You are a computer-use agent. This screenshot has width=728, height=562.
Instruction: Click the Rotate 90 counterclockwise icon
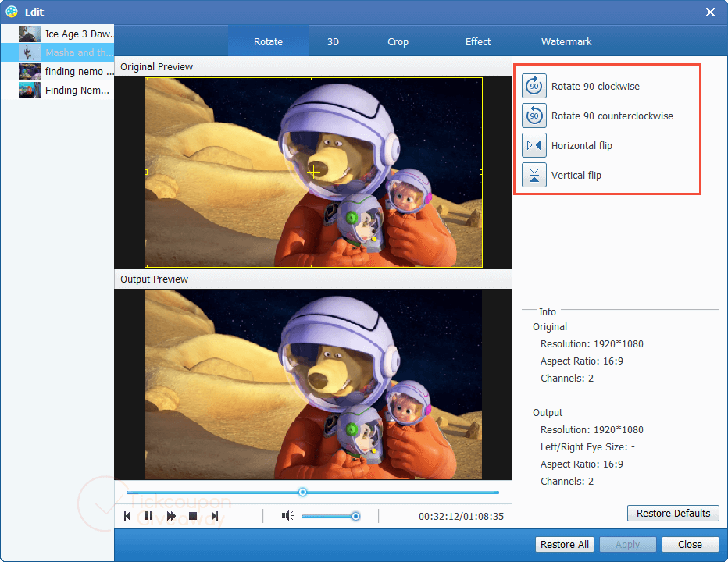tap(534, 116)
